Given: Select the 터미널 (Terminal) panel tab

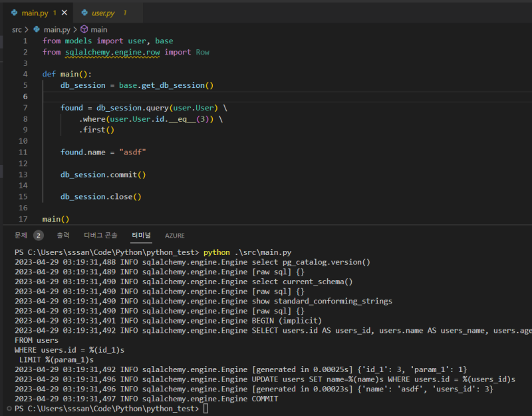Looking at the screenshot, I should 141,235.
